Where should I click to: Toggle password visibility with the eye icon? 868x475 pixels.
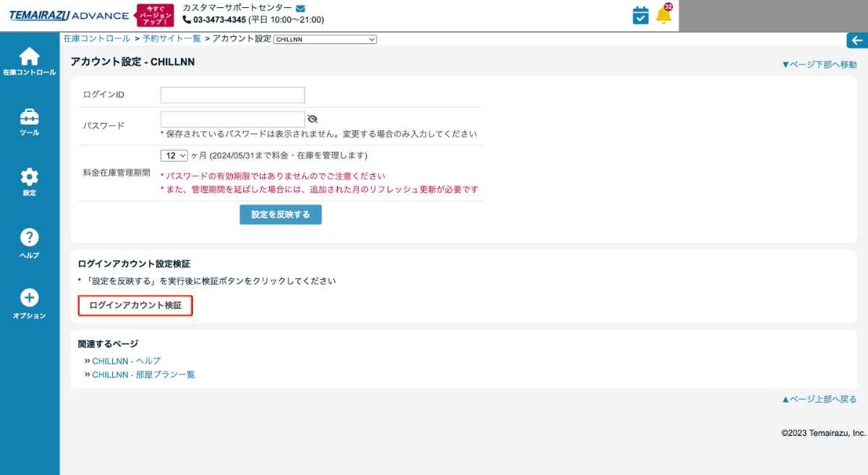pos(312,119)
